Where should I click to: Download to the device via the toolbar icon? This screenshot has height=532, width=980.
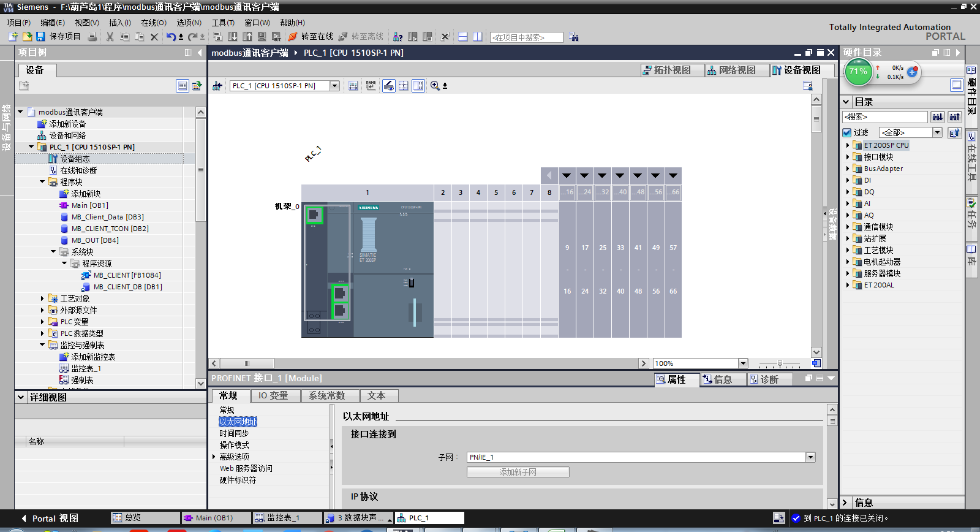233,37
